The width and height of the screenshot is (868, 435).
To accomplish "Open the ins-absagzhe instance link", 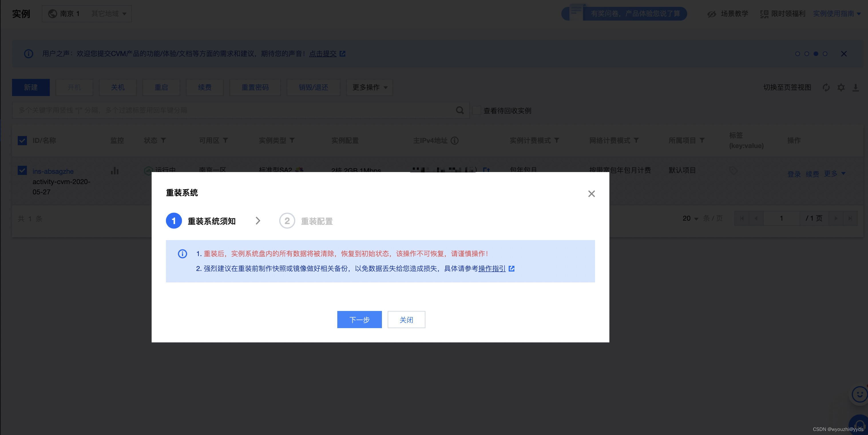I will point(53,171).
